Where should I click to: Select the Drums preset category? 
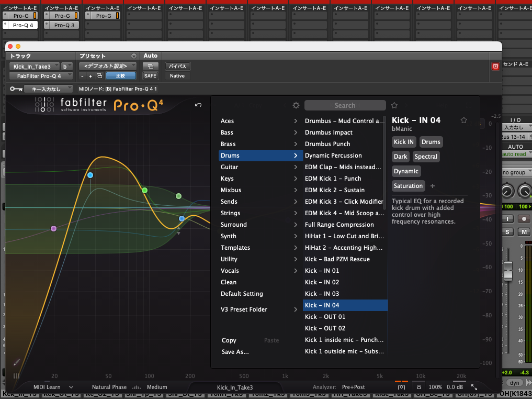coord(260,156)
